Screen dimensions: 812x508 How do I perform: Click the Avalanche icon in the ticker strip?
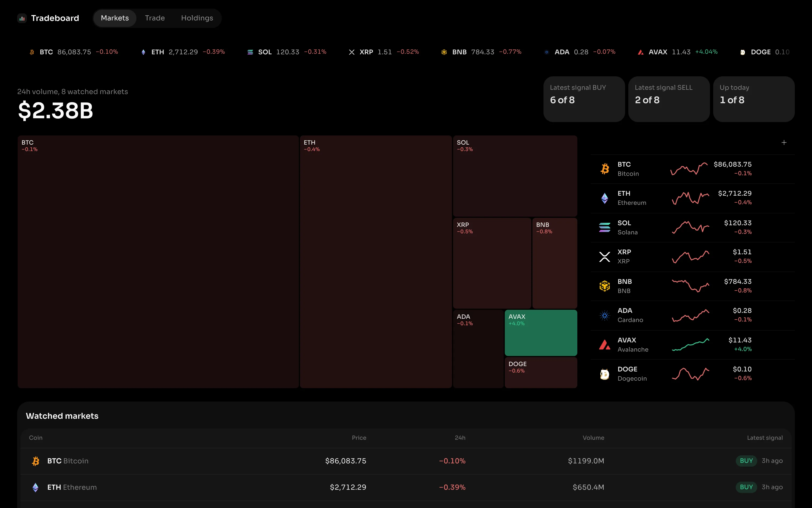(x=640, y=52)
